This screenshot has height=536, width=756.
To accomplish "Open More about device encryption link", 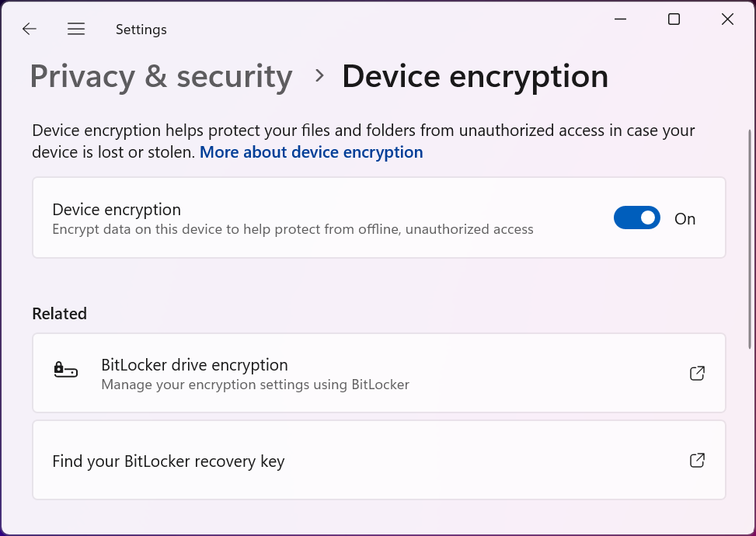I will 311,152.
